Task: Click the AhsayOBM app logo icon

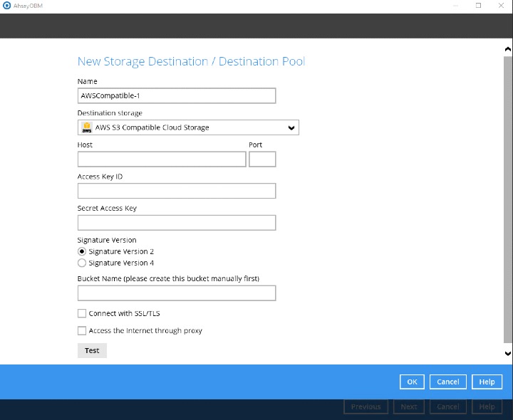Action: click(x=7, y=6)
